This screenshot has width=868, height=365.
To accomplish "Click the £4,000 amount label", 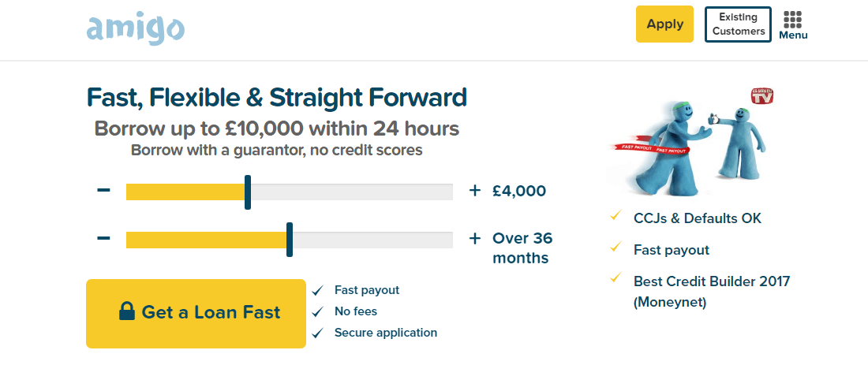I will 519,192.
